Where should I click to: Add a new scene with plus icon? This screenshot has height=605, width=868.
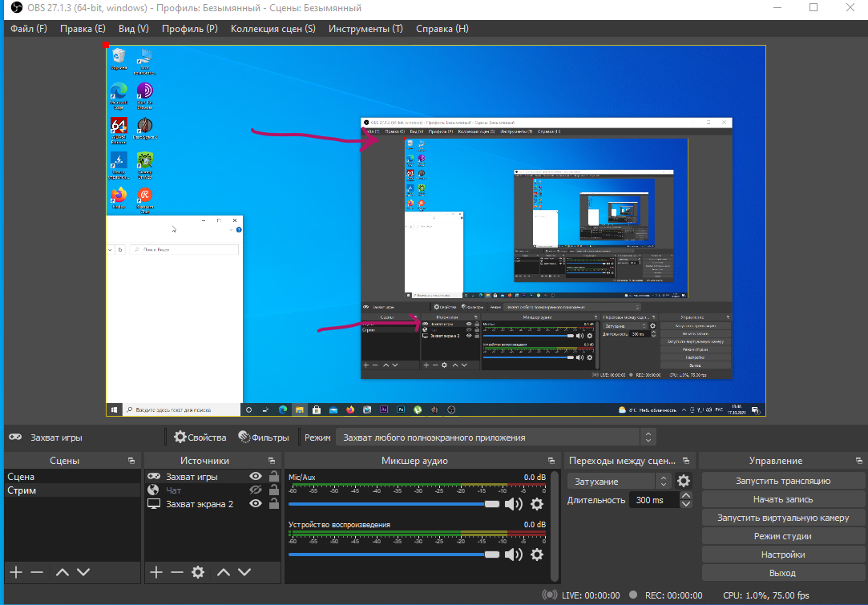click(x=16, y=572)
